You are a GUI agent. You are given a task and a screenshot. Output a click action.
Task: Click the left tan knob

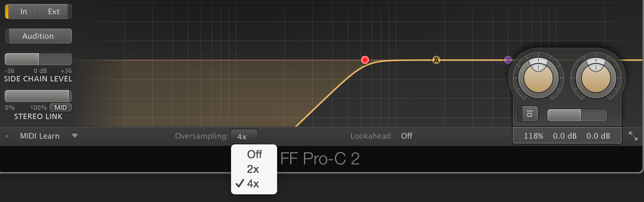(538, 78)
